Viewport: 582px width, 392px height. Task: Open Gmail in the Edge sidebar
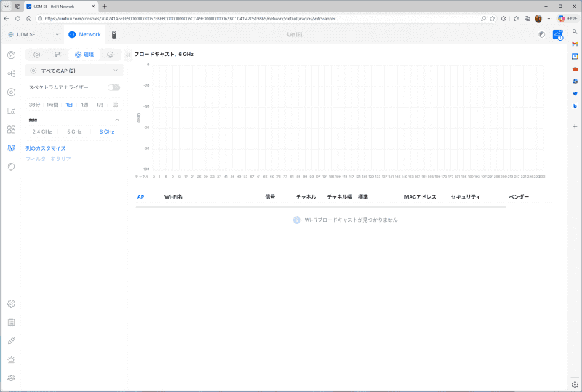(575, 44)
